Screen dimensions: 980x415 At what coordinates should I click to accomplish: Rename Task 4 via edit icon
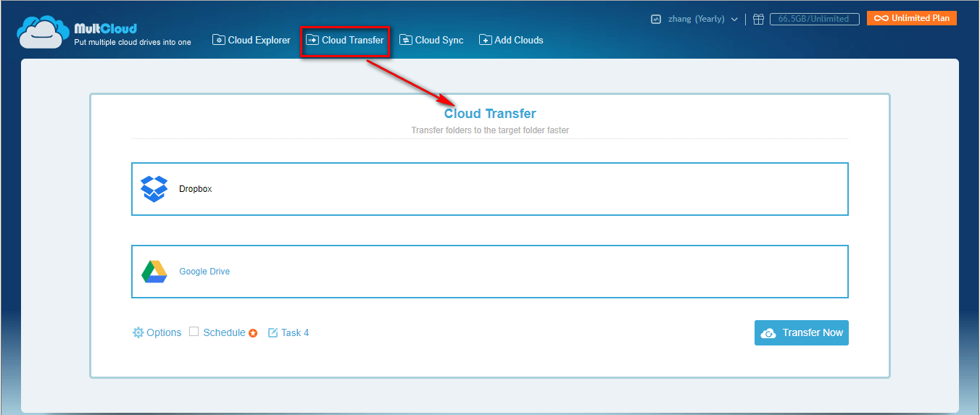pyautogui.click(x=273, y=332)
